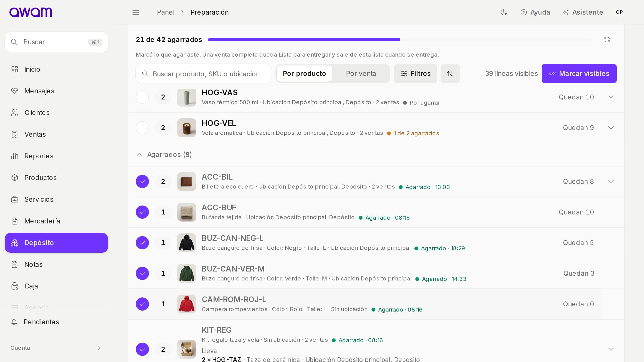The height and width of the screenshot is (362, 644).
Task: Open the Asistente panel
Action: pyautogui.click(x=583, y=12)
